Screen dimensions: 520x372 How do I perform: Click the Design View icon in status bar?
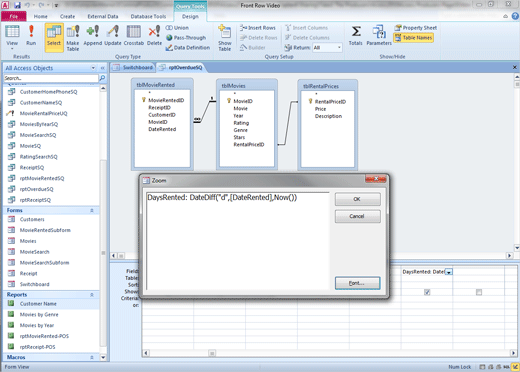click(515, 367)
